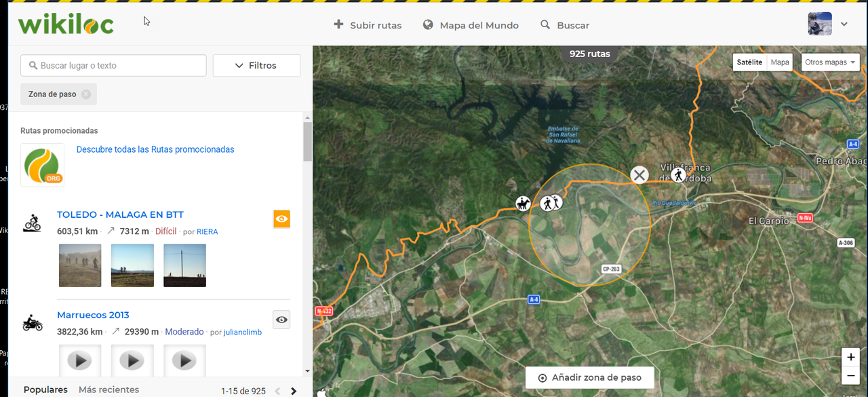Switch to the Más recientes tab
This screenshot has width=868, height=397.
pos(108,390)
